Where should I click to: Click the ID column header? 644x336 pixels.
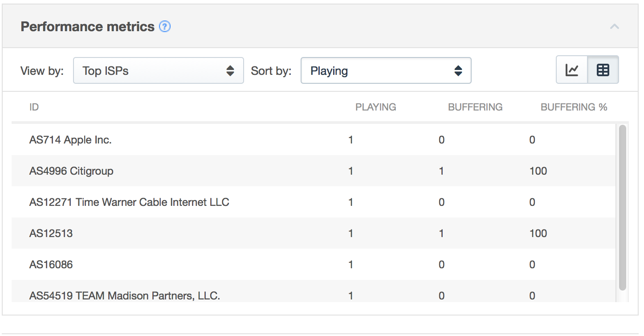[34, 107]
